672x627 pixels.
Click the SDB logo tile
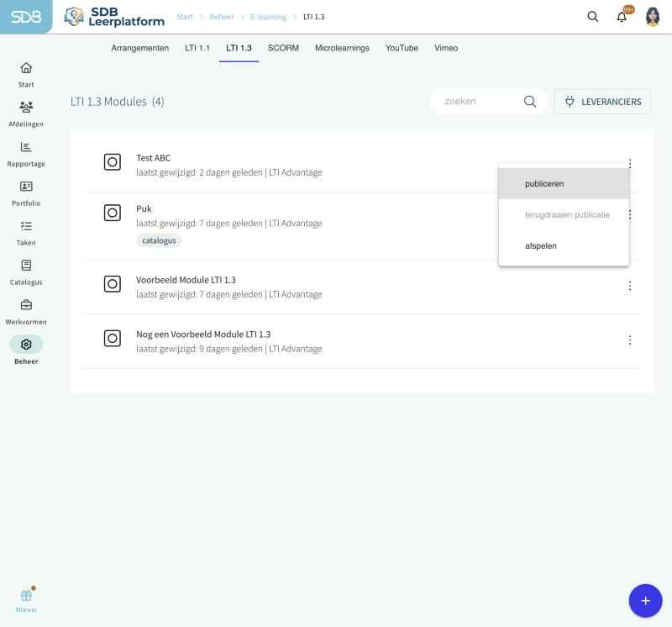click(x=26, y=17)
